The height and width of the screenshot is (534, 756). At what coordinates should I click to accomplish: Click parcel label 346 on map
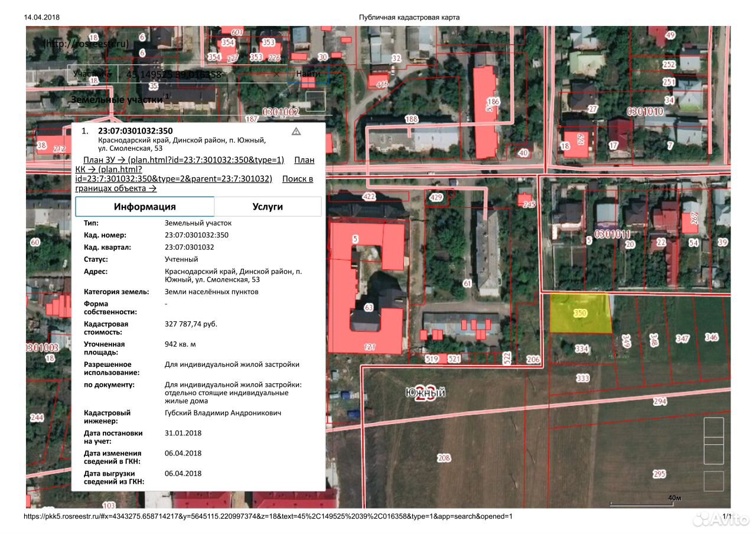[712, 337]
